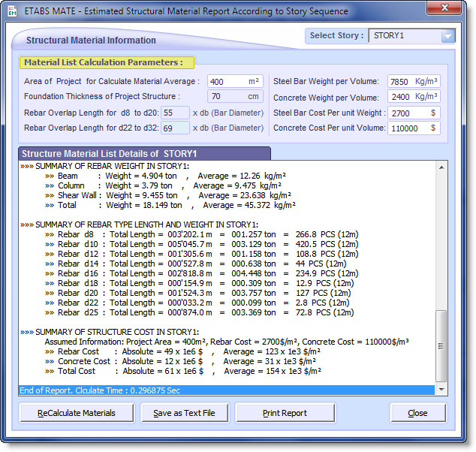Select the d22 to d32 overlap length field
The width and height of the screenshot is (476, 452).
pos(175,128)
